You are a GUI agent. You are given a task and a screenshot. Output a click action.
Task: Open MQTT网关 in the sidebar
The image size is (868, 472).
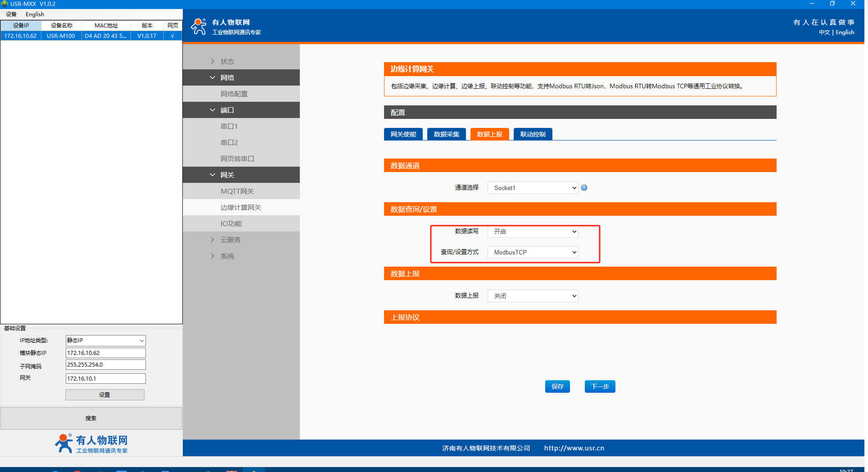point(237,191)
